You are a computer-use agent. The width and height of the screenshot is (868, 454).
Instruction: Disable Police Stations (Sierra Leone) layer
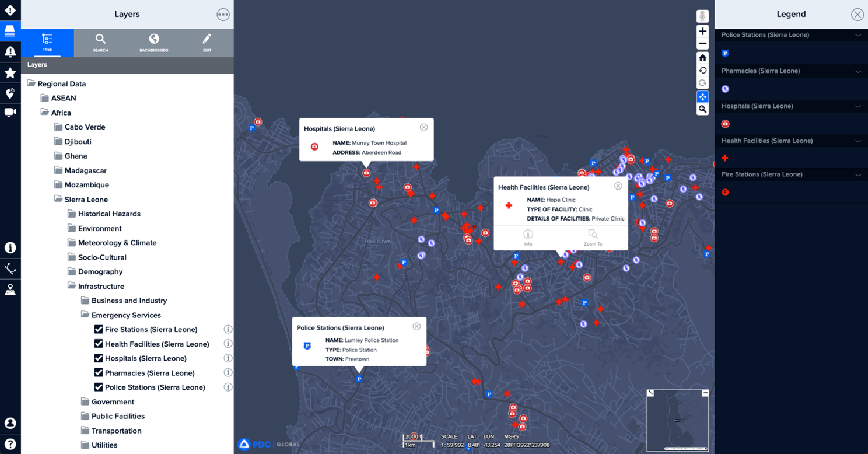click(x=99, y=387)
